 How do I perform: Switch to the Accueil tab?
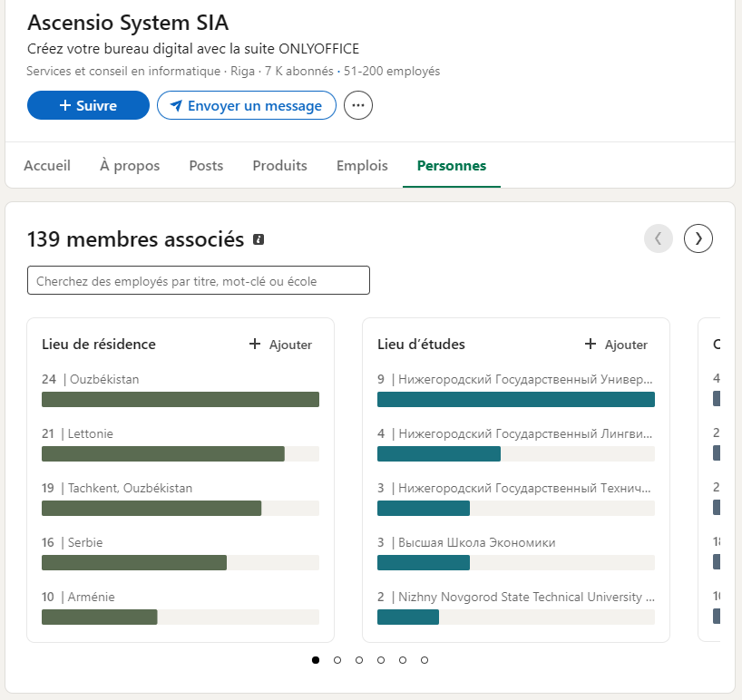point(47,166)
